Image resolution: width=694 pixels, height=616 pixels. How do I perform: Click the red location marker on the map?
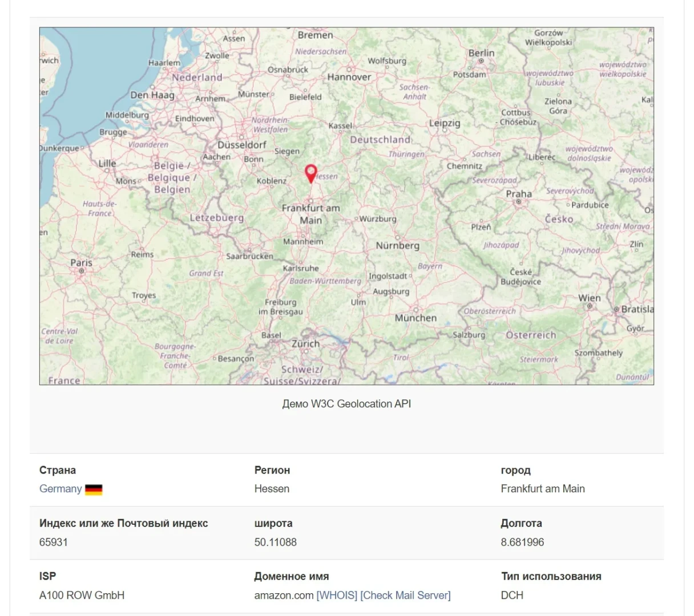click(310, 173)
